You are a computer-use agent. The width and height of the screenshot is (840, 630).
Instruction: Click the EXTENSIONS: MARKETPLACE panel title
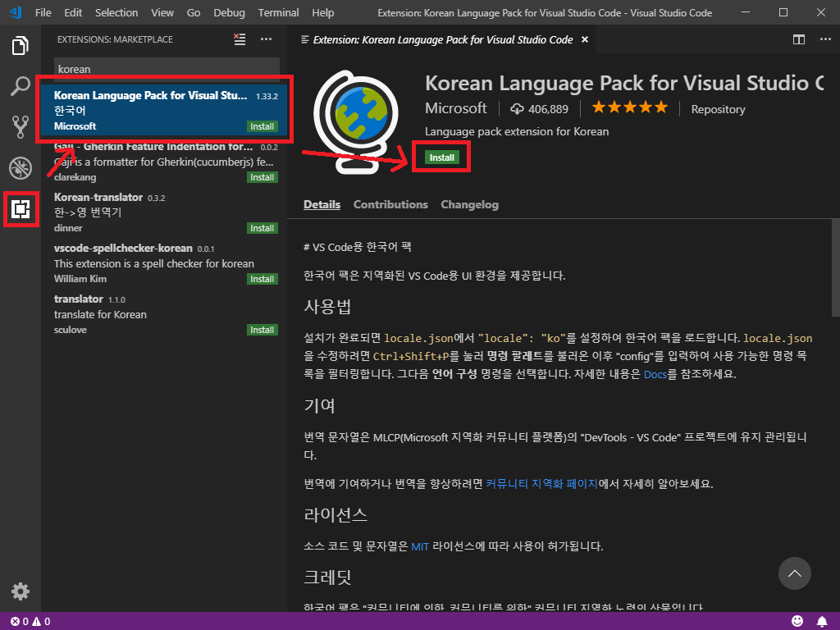tap(115, 39)
